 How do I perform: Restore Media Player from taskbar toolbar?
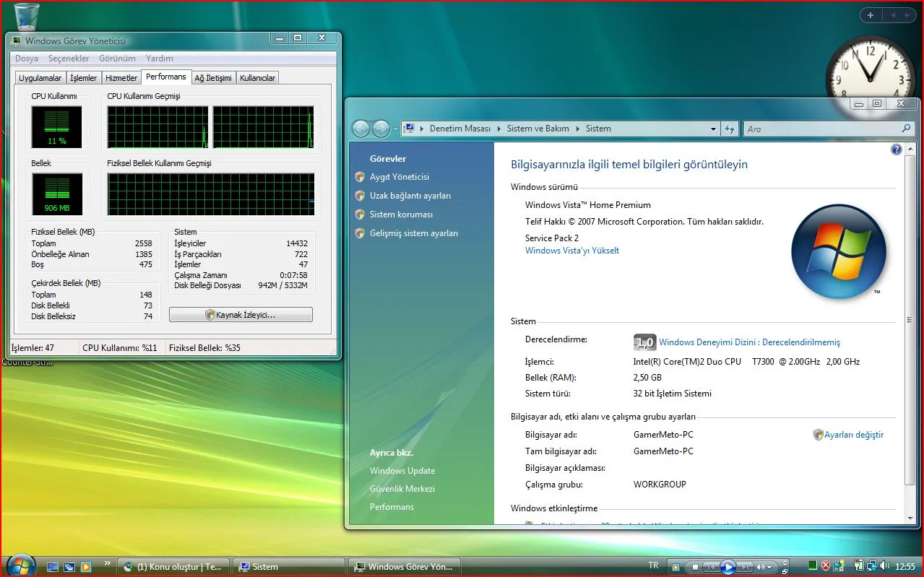point(785,572)
